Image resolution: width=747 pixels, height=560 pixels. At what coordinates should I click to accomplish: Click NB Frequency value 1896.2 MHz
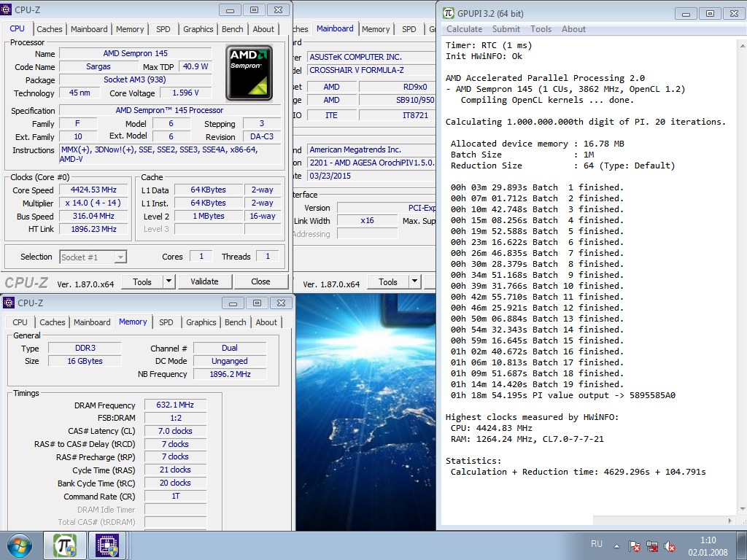230,374
